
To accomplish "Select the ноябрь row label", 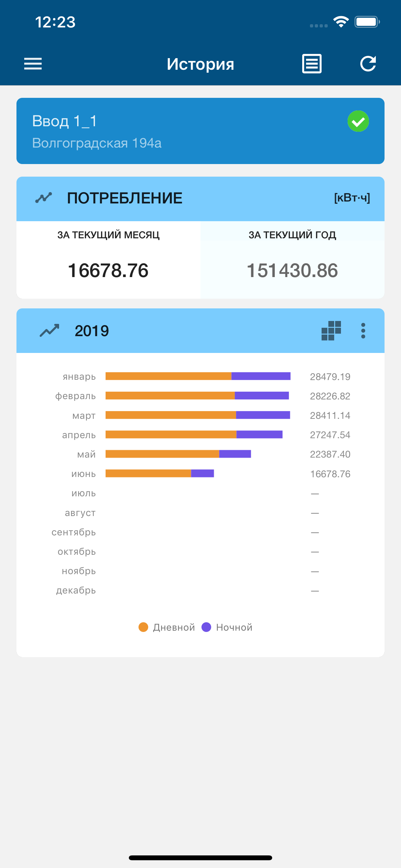I will 79,571.
